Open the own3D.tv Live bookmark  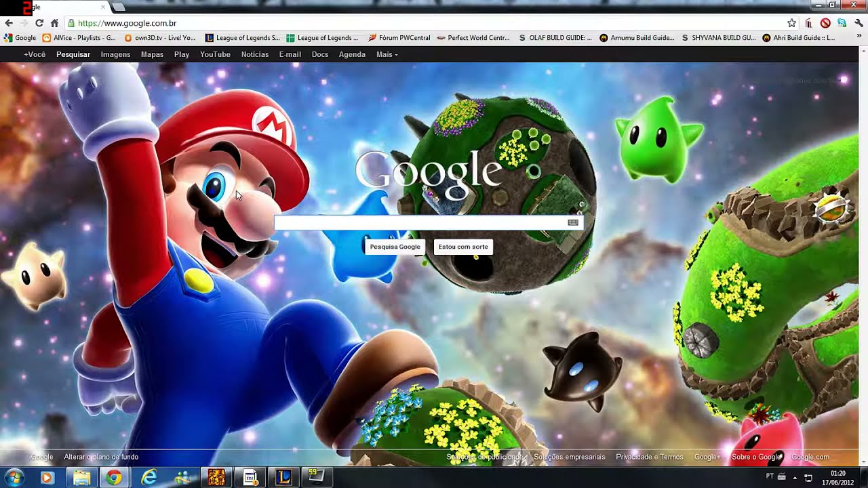[160, 38]
